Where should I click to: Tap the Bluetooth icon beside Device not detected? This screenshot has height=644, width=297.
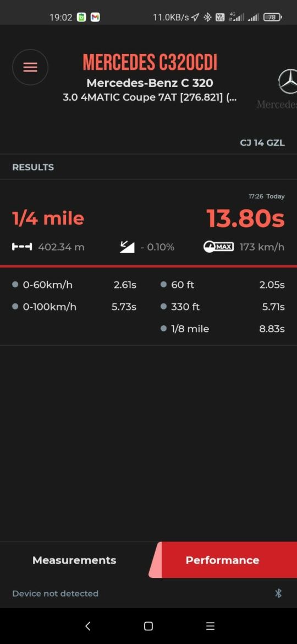coord(278,593)
